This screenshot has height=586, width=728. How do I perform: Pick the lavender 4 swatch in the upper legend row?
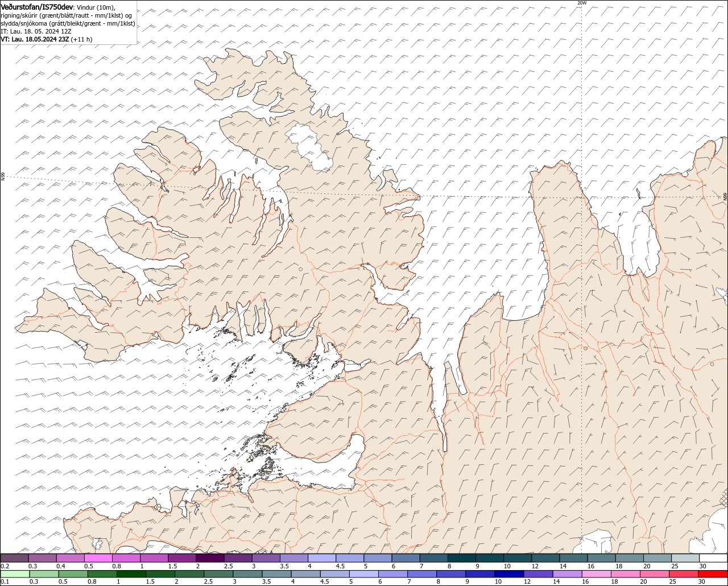[x=322, y=558]
